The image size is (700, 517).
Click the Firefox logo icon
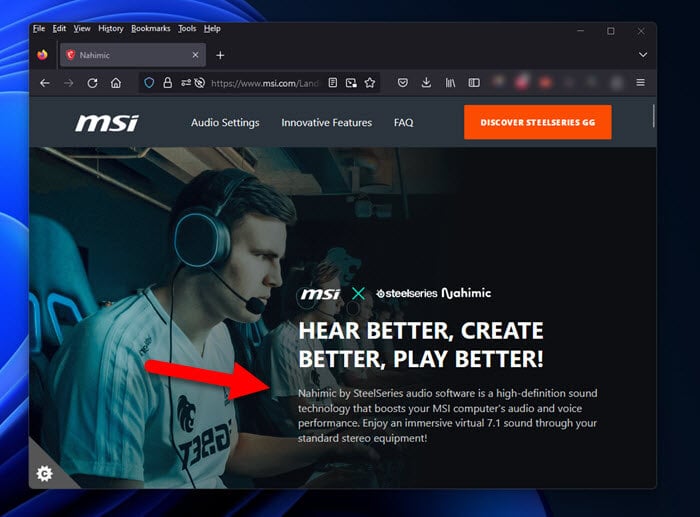click(42, 55)
